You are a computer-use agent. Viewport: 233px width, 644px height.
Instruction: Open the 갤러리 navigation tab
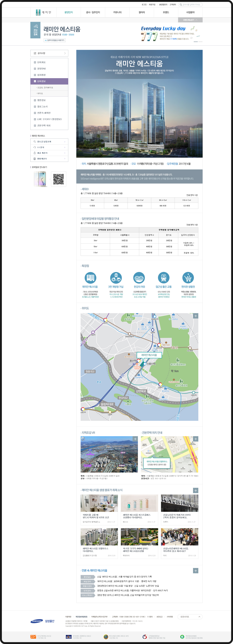point(142,12)
